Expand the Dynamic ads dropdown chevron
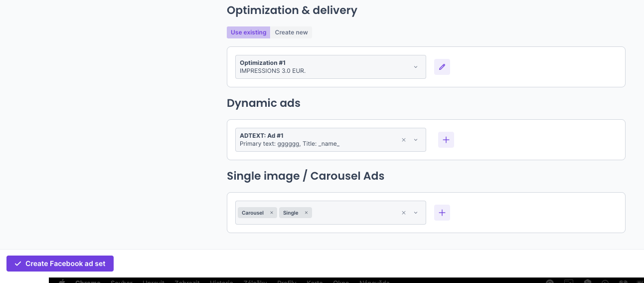 (416, 140)
